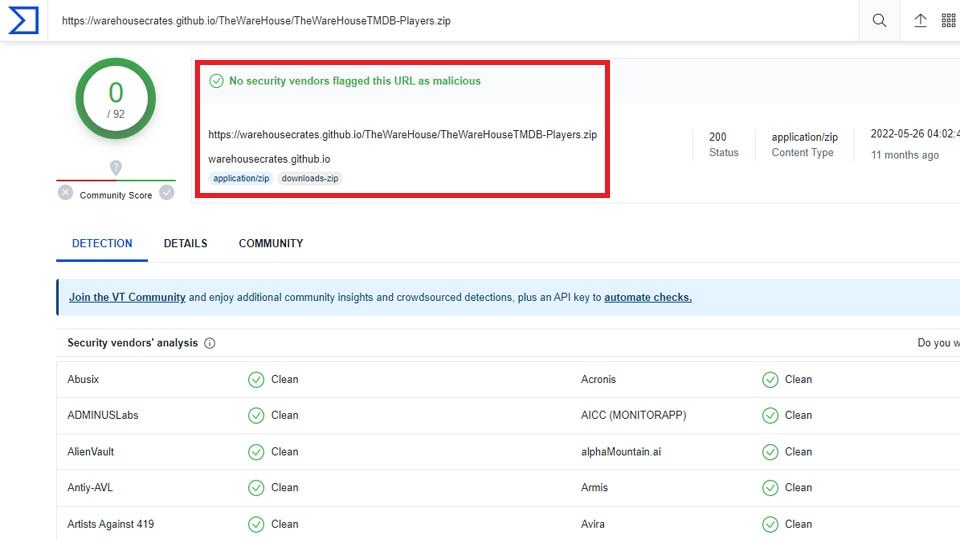Click the URL search field in the top bar

coord(453,20)
